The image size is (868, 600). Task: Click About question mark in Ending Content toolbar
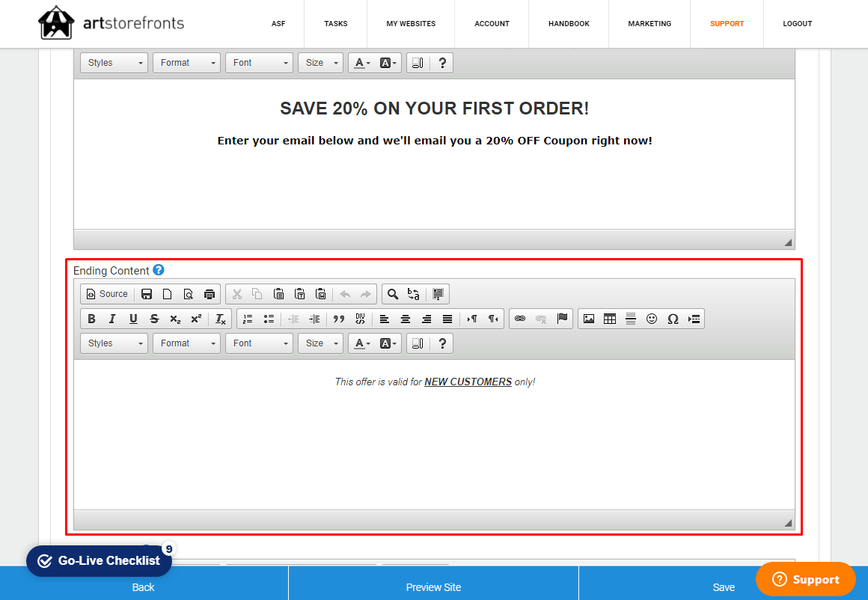pyautogui.click(x=442, y=343)
